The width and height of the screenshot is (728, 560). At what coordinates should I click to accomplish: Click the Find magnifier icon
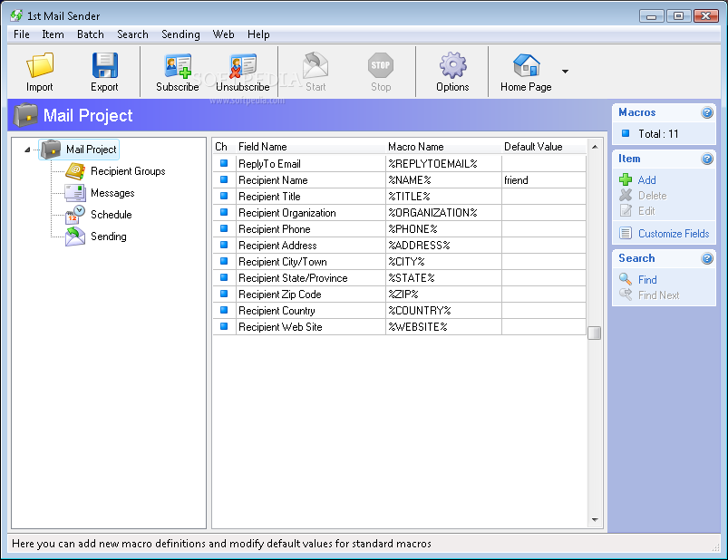(626, 279)
